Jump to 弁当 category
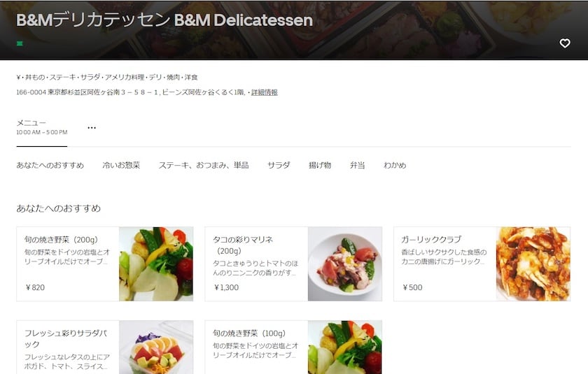 (358, 165)
